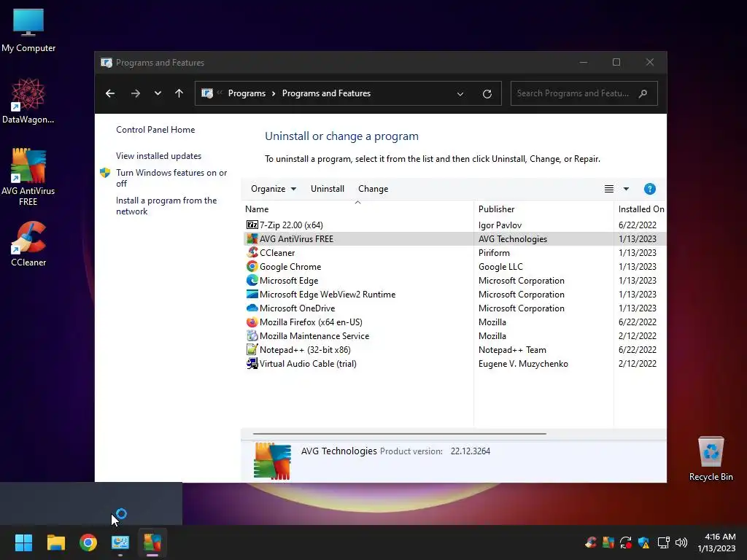The image size is (747, 560).
Task: Click the Igor Pavlov publisher cell
Action: click(x=500, y=225)
